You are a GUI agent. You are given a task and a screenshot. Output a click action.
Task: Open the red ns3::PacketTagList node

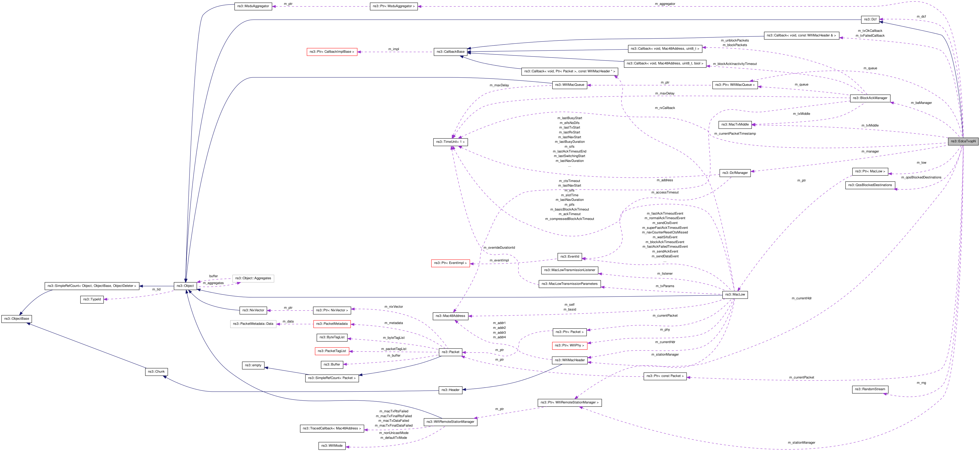pos(332,351)
